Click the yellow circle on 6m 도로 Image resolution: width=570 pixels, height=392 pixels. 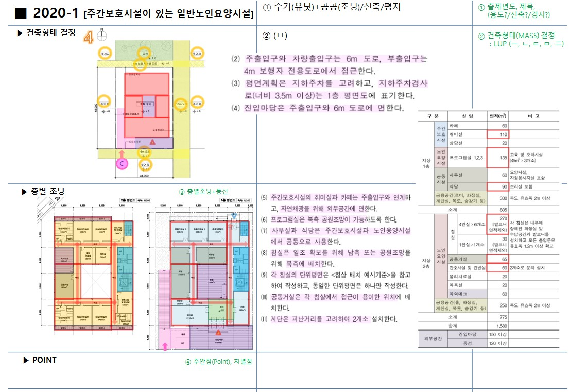coord(145,152)
